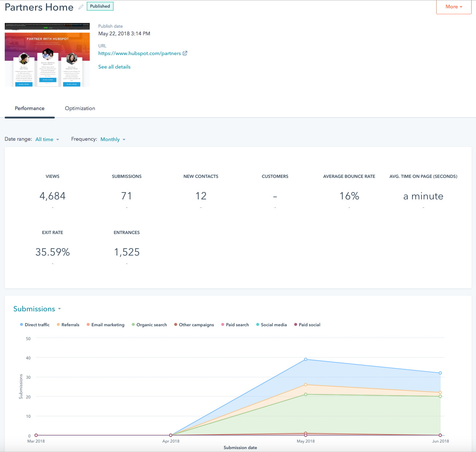The width and height of the screenshot is (476, 452).
Task: Click the Views value 4,684
Action: pyautogui.click(x=53, y=196)
